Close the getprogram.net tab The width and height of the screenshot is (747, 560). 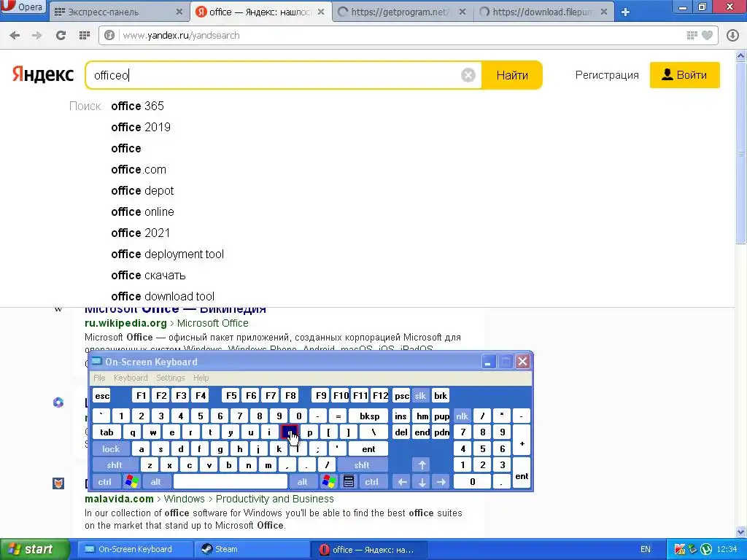[462, 12]
